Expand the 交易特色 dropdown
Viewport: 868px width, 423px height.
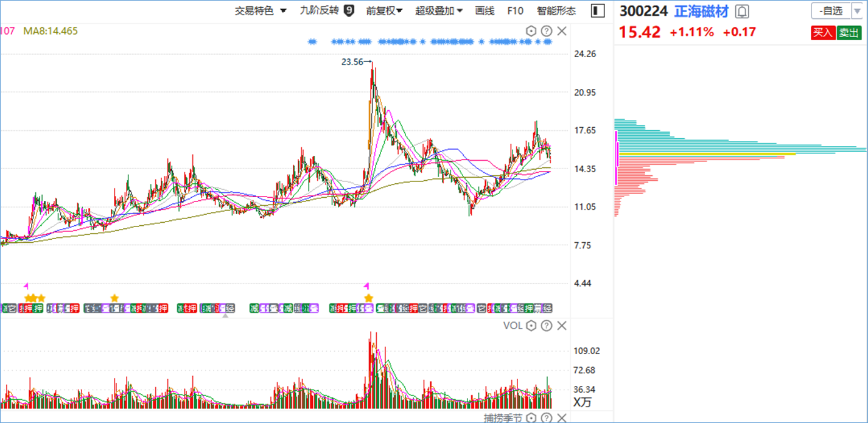coord(261,11)
